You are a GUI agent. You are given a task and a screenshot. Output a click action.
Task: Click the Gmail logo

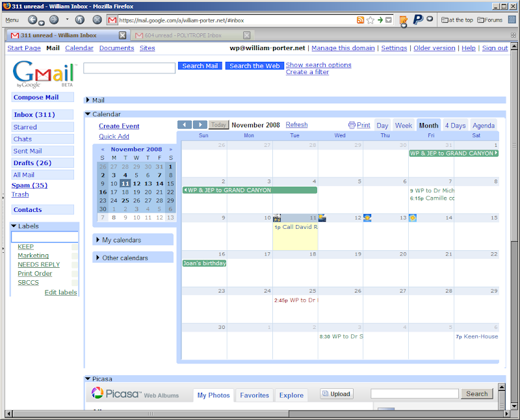tap(43, 73)
